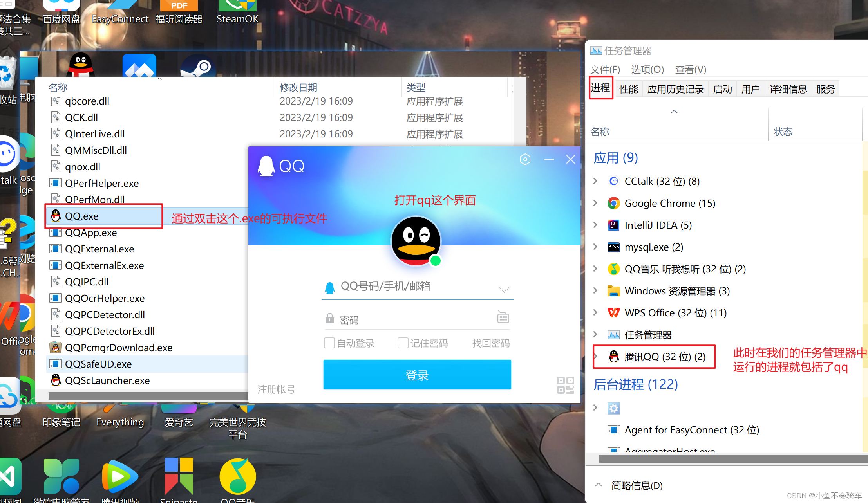
Task: Click the 登录 button
Action: coord(417,375)
